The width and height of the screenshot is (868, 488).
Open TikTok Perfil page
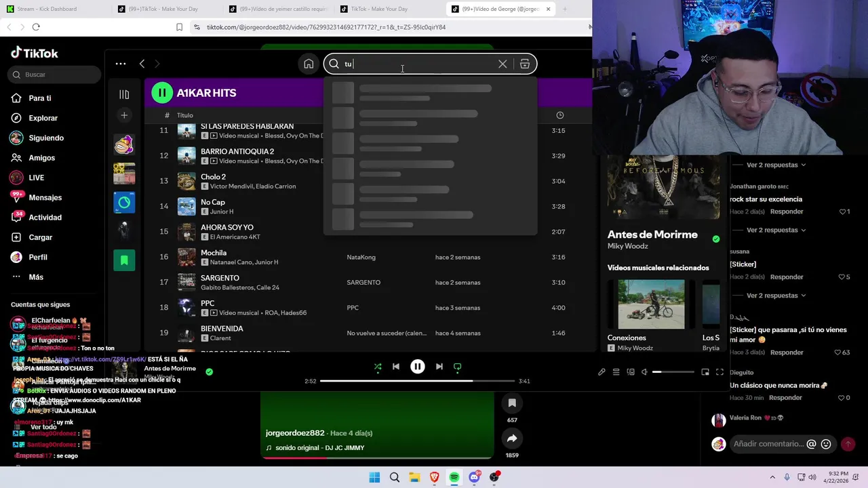(x=37, y=258)
